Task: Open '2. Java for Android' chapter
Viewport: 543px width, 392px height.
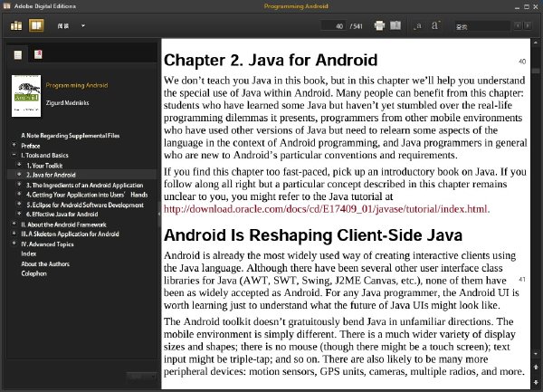Action: (x=51, y=175)
